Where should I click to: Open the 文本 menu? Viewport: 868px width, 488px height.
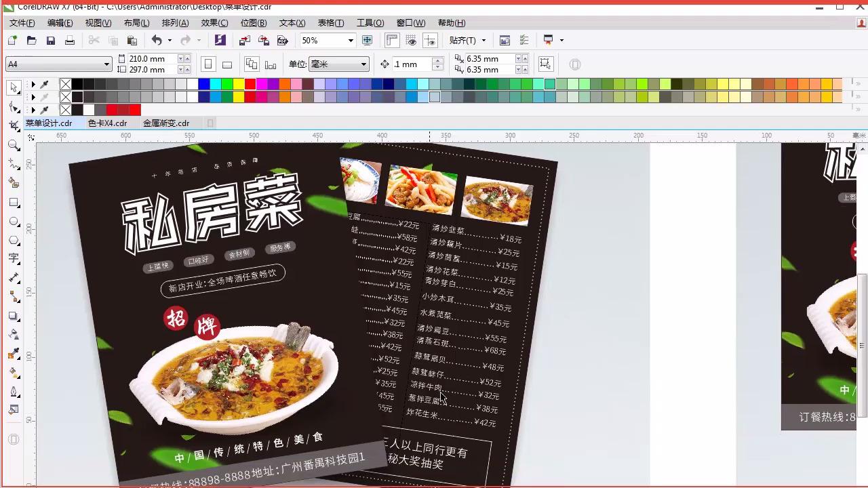[x=290, y=22]
